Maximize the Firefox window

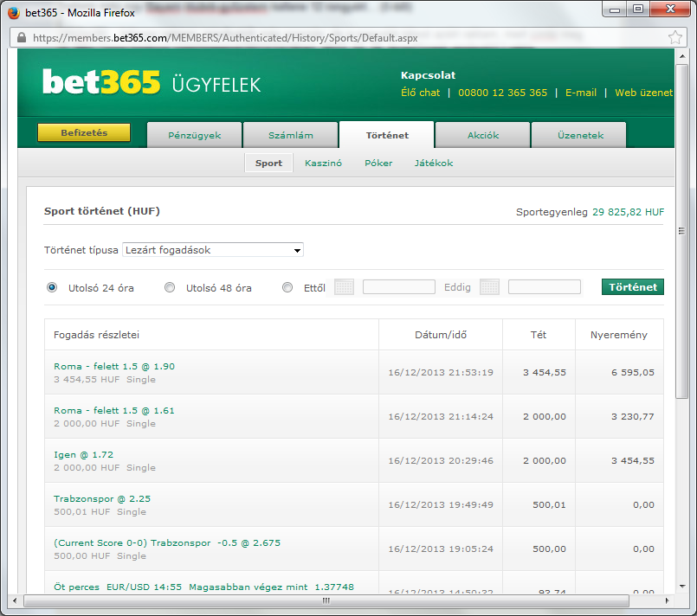pos(638,9)
